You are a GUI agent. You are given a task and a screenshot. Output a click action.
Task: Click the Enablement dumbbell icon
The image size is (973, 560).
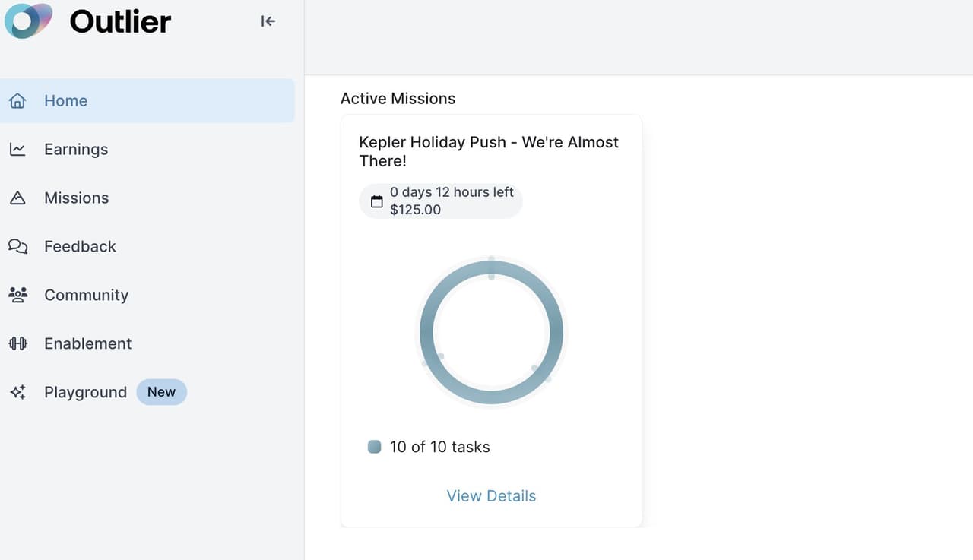17,343
